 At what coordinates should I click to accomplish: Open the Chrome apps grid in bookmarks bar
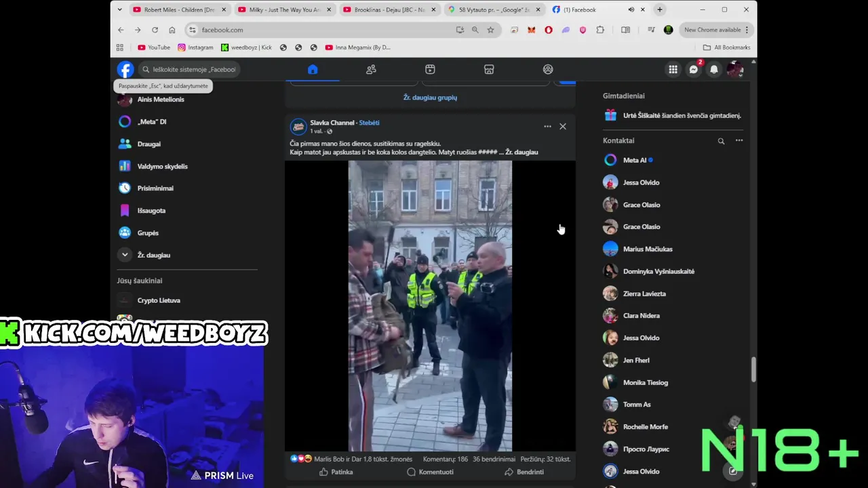(120, 47)
